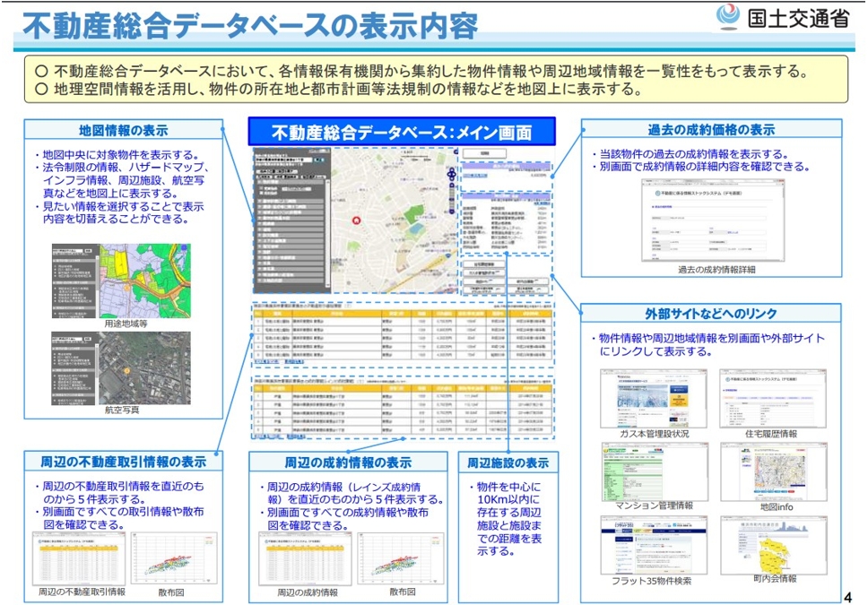This screenshot has height=605, width=868.
Task: Select the 周辺の不動産取引情報の表示 heading
Action: 123,462
